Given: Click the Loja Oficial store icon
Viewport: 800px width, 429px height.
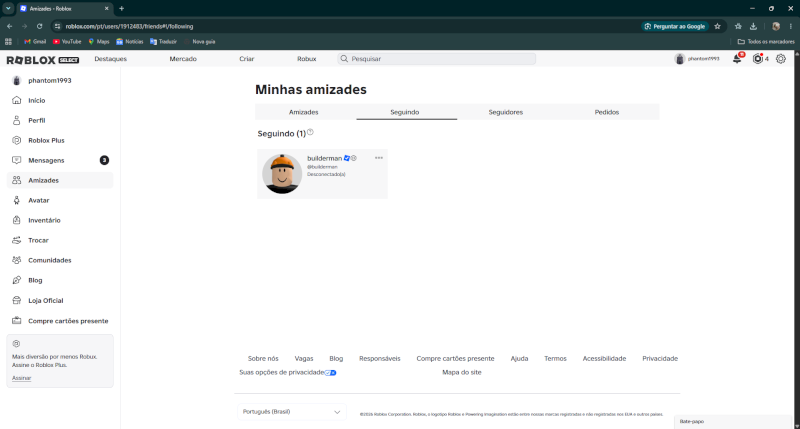Looking at the screenshot, I should point(17,300).
